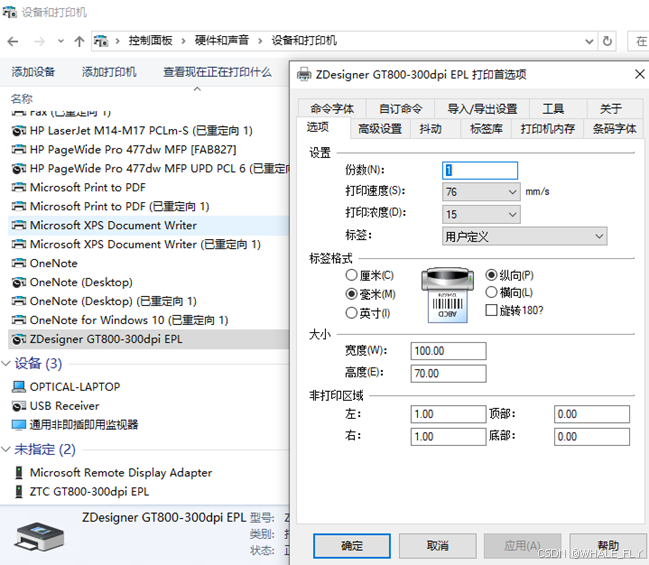The height and width of the screenshot is (565, 649).
Task: Open the 打印浓度 darkness dropdown
Action: 481,214
